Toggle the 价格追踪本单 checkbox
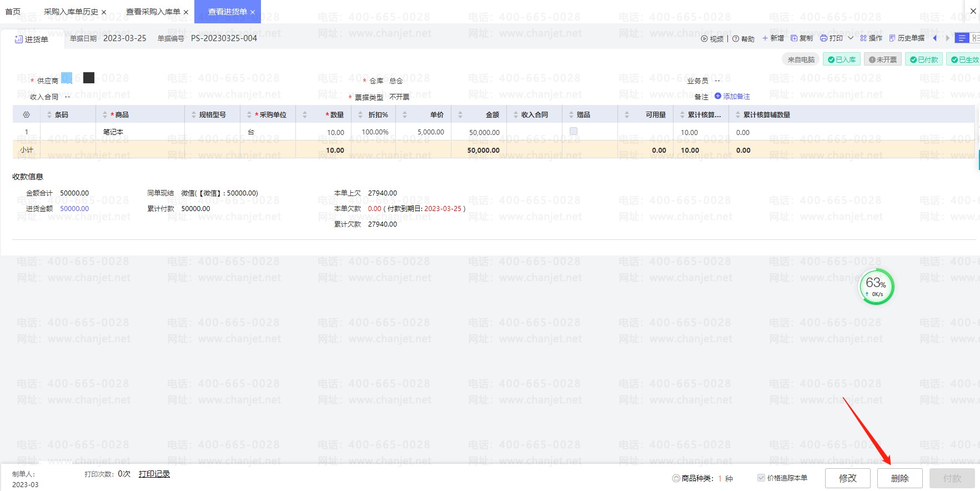The height and width of the screenshot is (491, 980). pyautogui.click(x=761, y=478)
